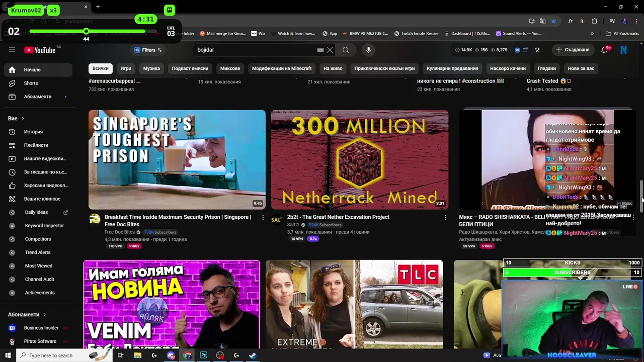Open the vidIQ Filters control
The image size is (644, 362).
[x=148, y=50]
